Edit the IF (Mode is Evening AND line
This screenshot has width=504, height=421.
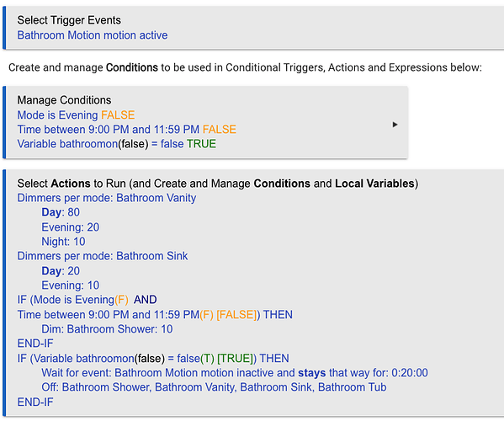tap(87, 300)
